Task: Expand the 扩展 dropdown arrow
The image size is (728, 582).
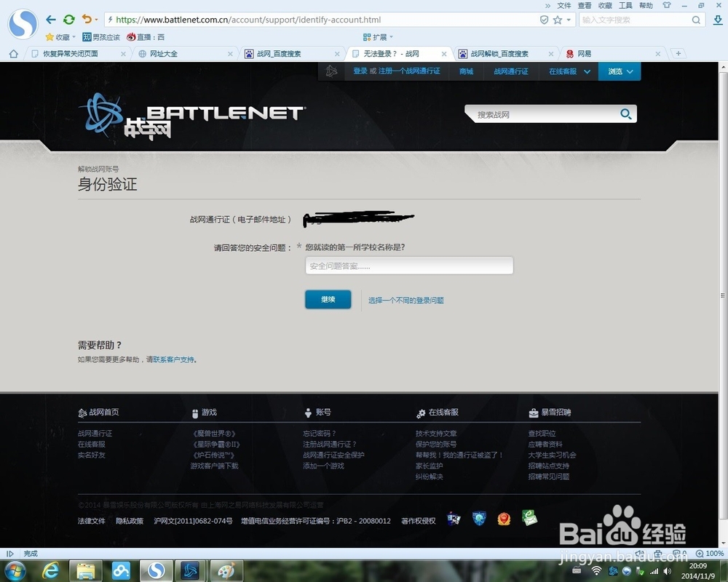Action: (391, 36)
